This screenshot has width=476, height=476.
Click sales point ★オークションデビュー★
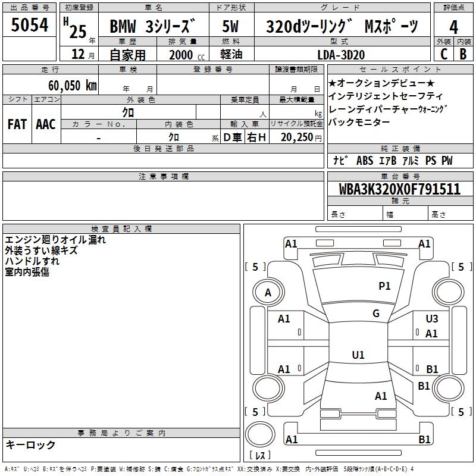[x=381, y=83]
